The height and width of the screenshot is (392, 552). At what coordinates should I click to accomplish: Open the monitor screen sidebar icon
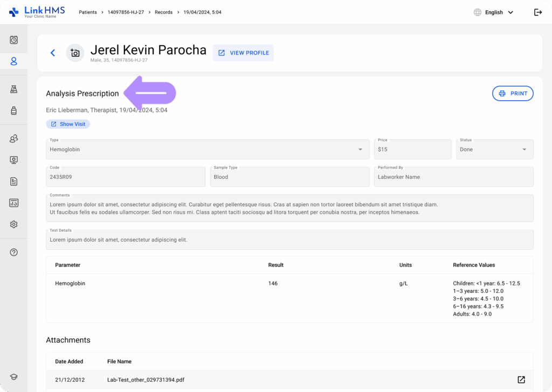click(x=13, y=160)
